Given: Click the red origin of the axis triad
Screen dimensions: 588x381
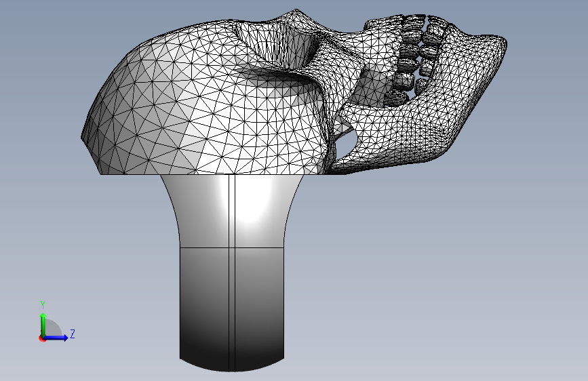Looking at the screenshot, I should [x=42, y=338].
